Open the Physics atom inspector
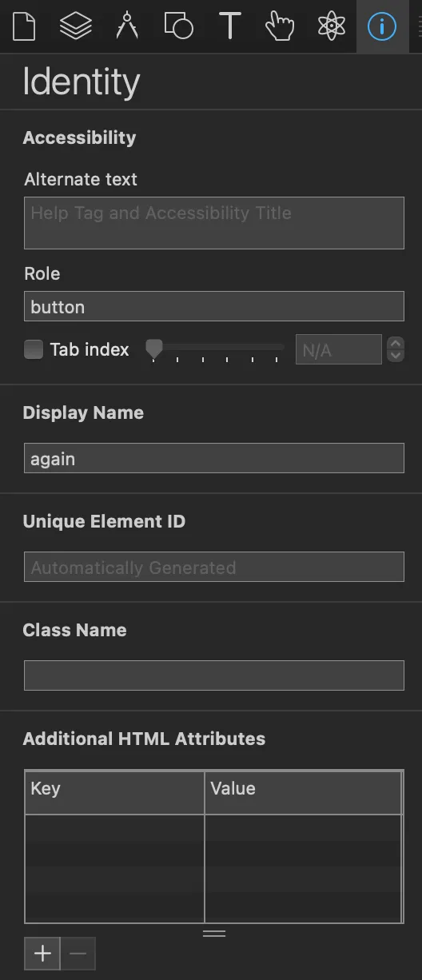 tap(330, 26)
